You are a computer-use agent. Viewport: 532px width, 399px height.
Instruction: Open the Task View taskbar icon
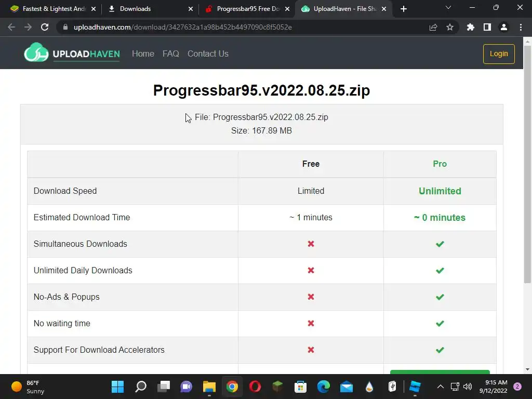pyautogui.click(x=164, y=387)
